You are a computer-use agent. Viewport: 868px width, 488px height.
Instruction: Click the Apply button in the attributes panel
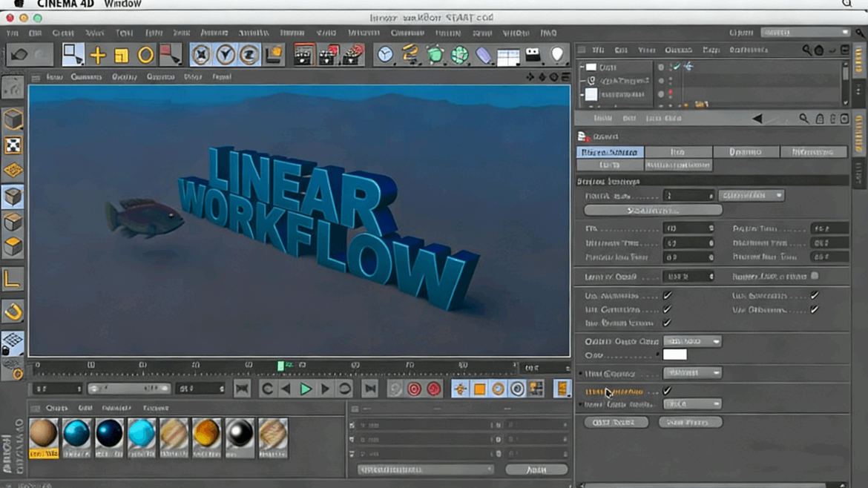pyautogui.click(x=537, y=469)
